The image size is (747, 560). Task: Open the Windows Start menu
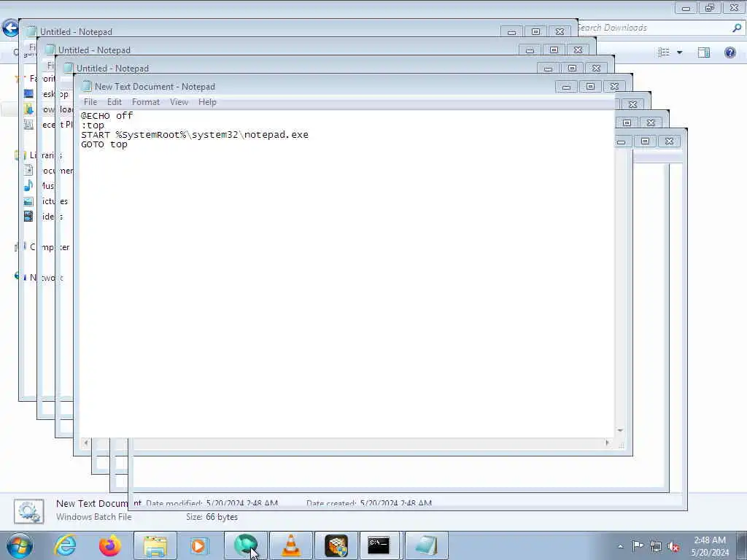point(20,545)
